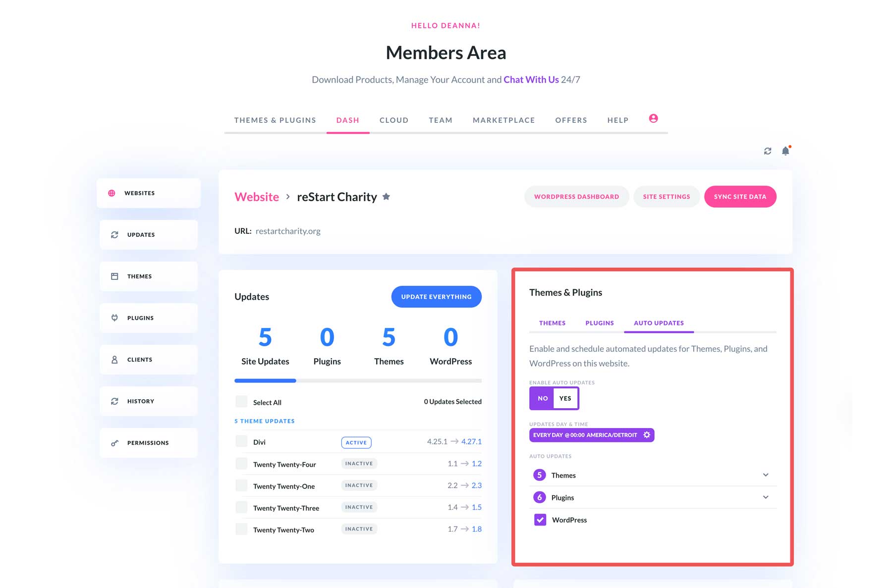Select the Updates icon in the sidebar

(114, 234)
